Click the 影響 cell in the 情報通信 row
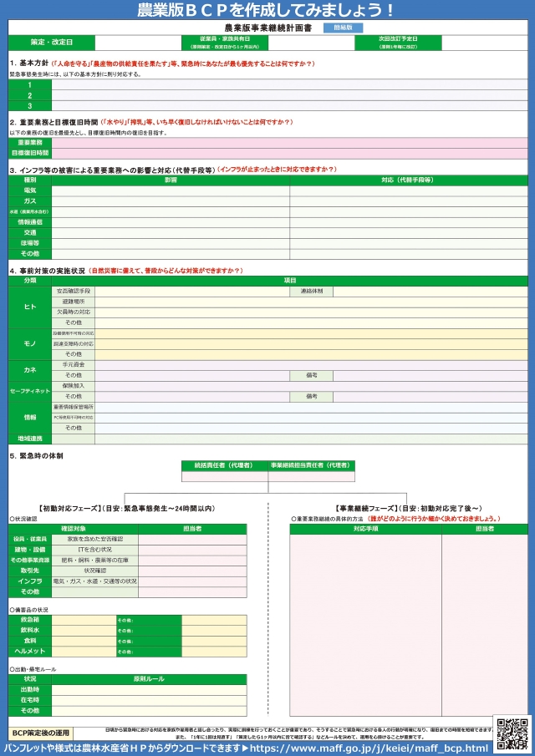The image size is (535, 756). [171, 222]
